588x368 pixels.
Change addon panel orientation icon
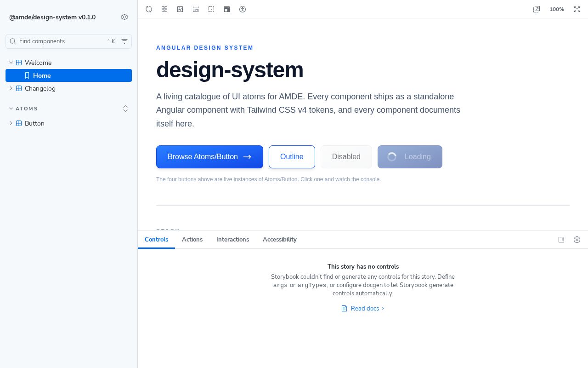tap(561, 240)
